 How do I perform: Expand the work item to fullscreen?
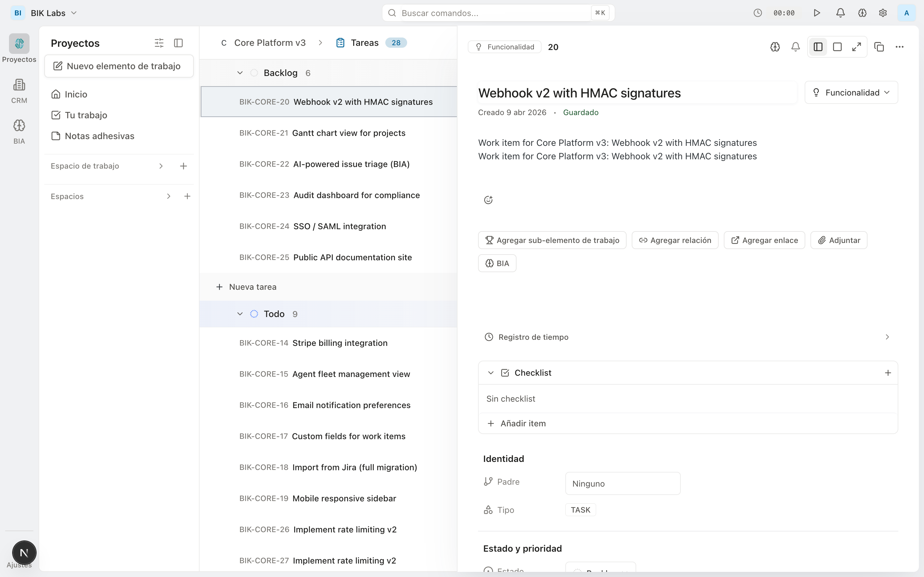tap(857, 47)
